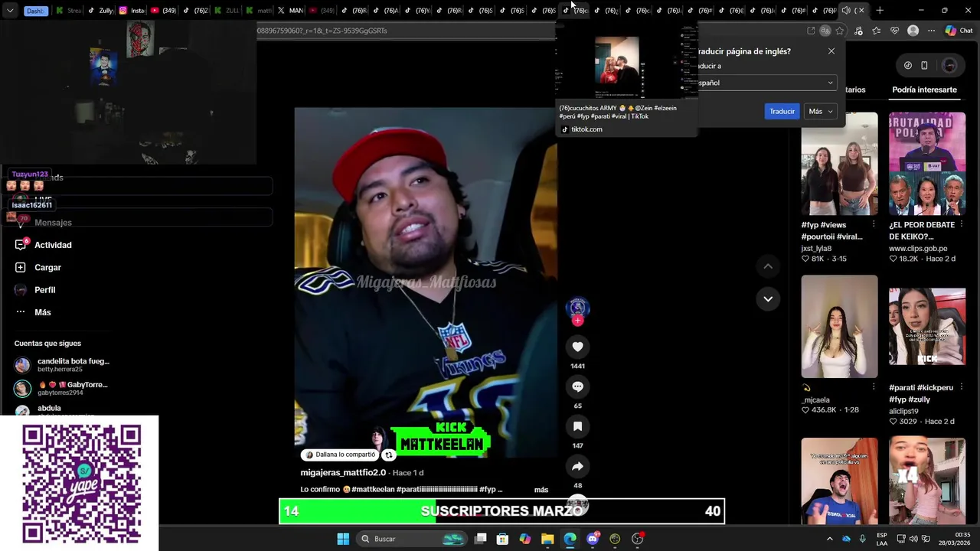The image size is (980, 551).
Task: Click the taskbar Buscar search box
Action: pyautogui.click(x=412, y=539)
